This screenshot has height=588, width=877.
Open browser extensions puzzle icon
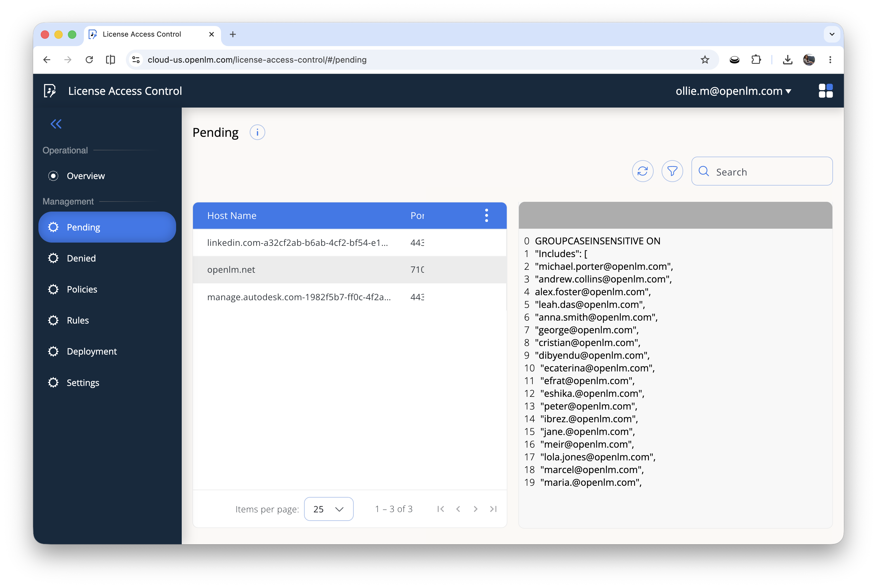pos(756,60)
